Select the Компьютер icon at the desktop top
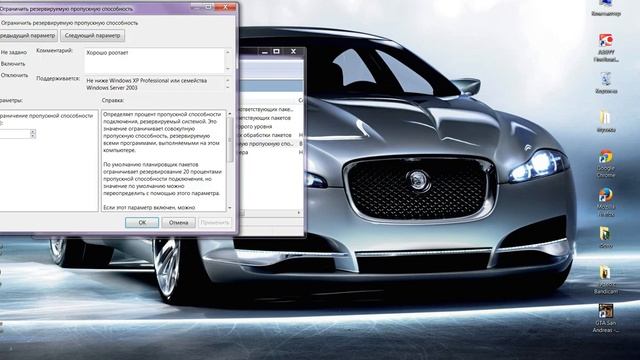 606,9
